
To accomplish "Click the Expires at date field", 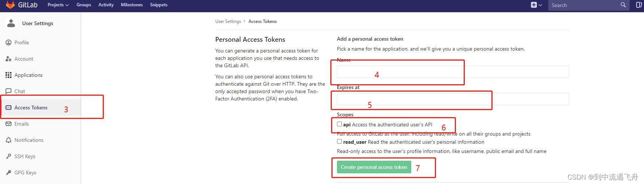I will pos(453,99).
